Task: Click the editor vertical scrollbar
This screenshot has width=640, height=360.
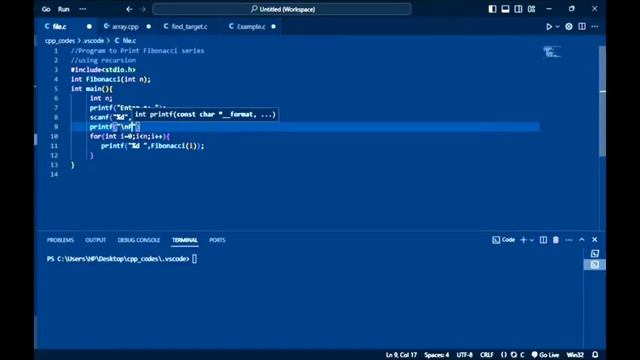Action: pyautogui.click(x=602, y=101)
